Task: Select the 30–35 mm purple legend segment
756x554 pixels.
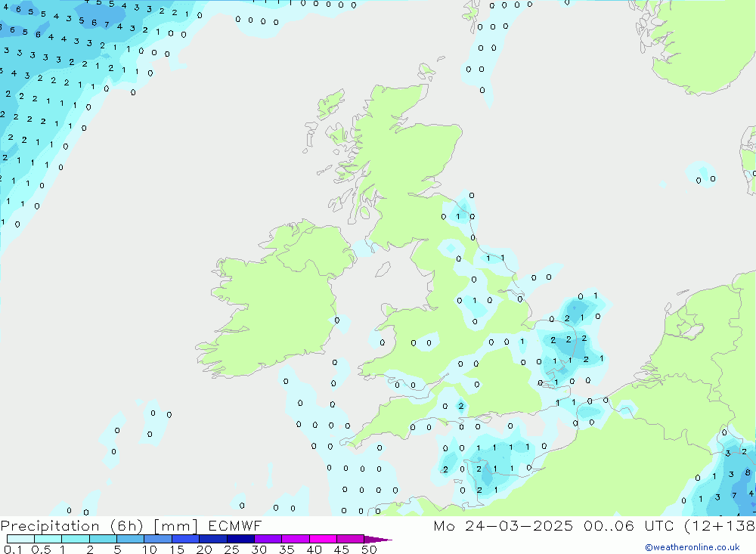Action: tap(268, 539)
